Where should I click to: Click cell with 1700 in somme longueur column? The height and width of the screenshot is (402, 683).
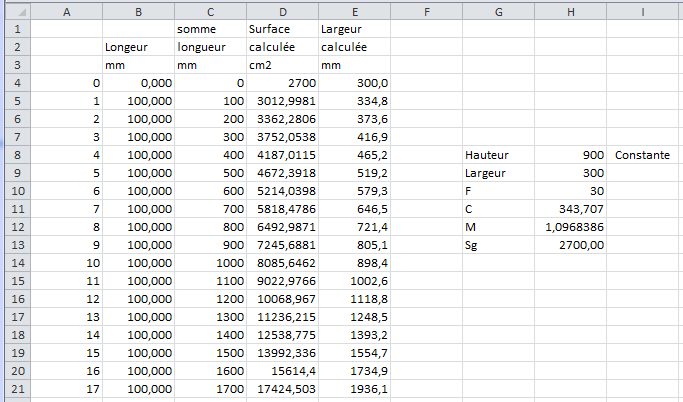(x=210, y=388)
